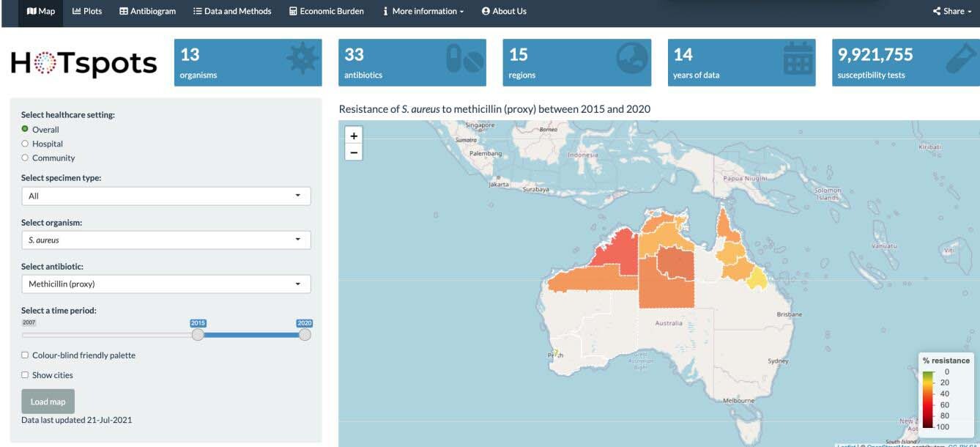
Task: Click the test tube icon in susceptibility box
Action: [x=961, y=60]
